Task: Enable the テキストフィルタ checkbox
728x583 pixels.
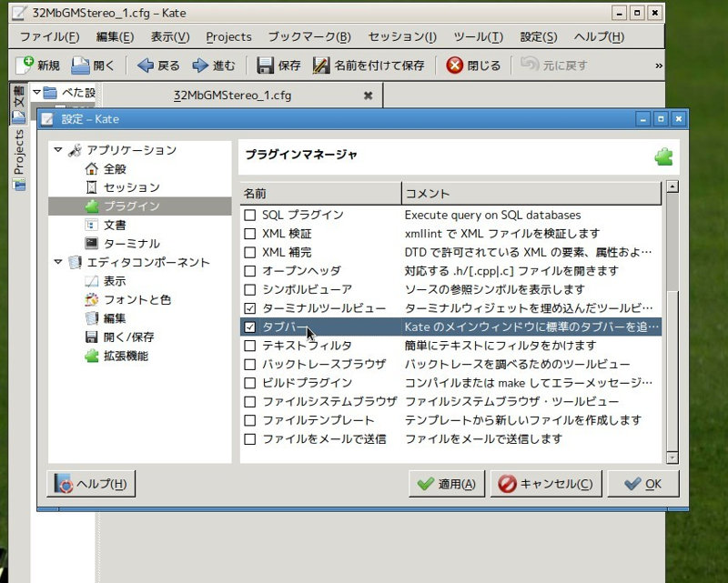Action: [x=249, y=346]
